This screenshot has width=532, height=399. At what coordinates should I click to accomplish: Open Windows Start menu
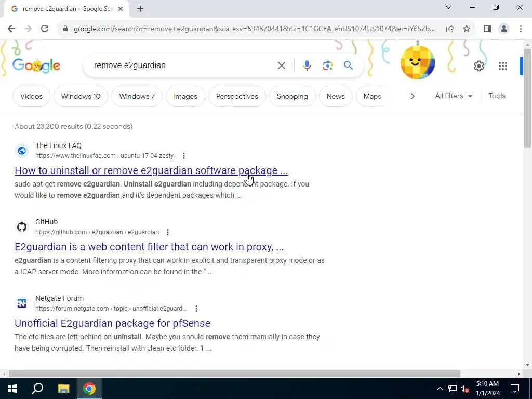pos(12,389)
